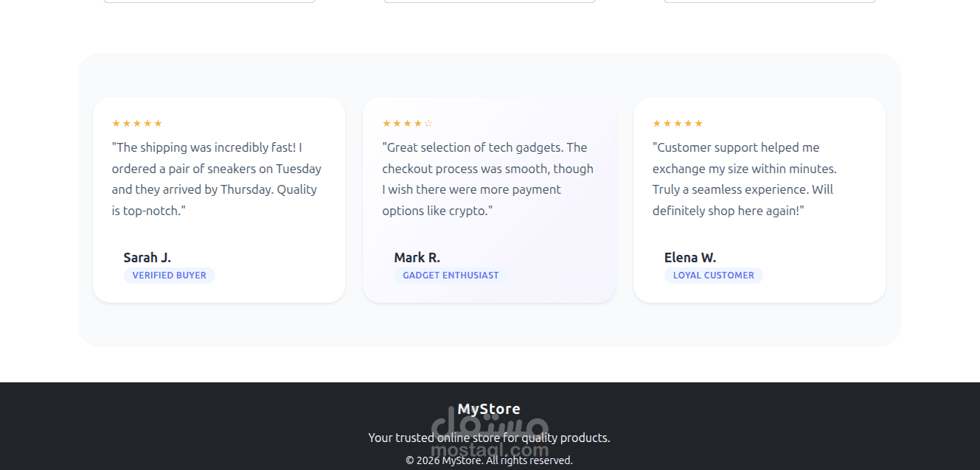Screen dimensions: 980x470
Task: Click the last star of Elena's rating
Action: tap(699, 123)
